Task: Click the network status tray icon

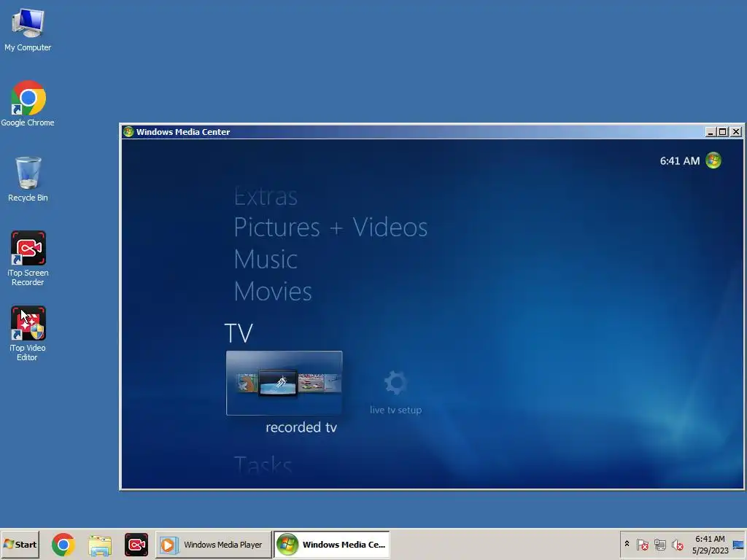Action: (x=659, y=544)
